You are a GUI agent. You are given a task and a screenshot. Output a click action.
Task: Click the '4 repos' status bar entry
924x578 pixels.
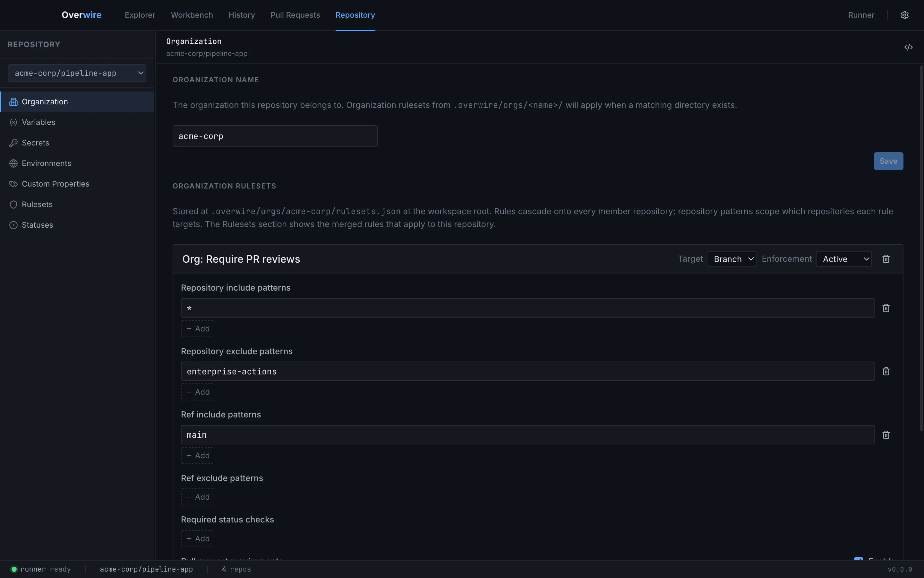[x=236, y=569]
